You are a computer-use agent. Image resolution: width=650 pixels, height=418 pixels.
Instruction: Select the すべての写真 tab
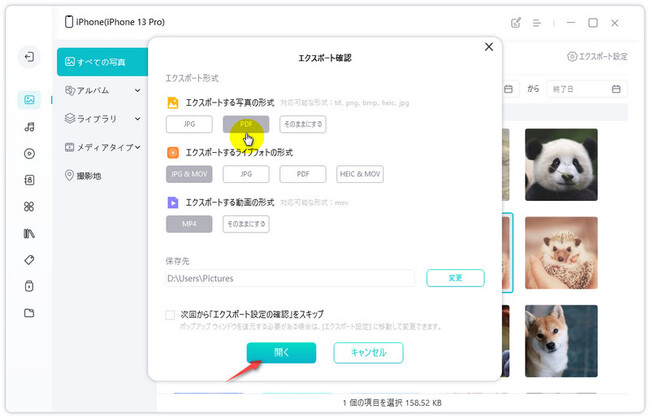[x=102, y=62]
